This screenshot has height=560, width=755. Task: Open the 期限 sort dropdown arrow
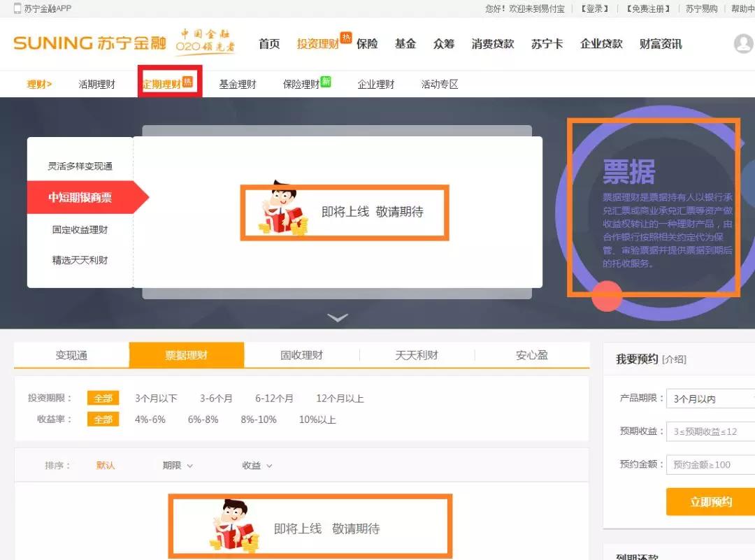click(190, 465)
